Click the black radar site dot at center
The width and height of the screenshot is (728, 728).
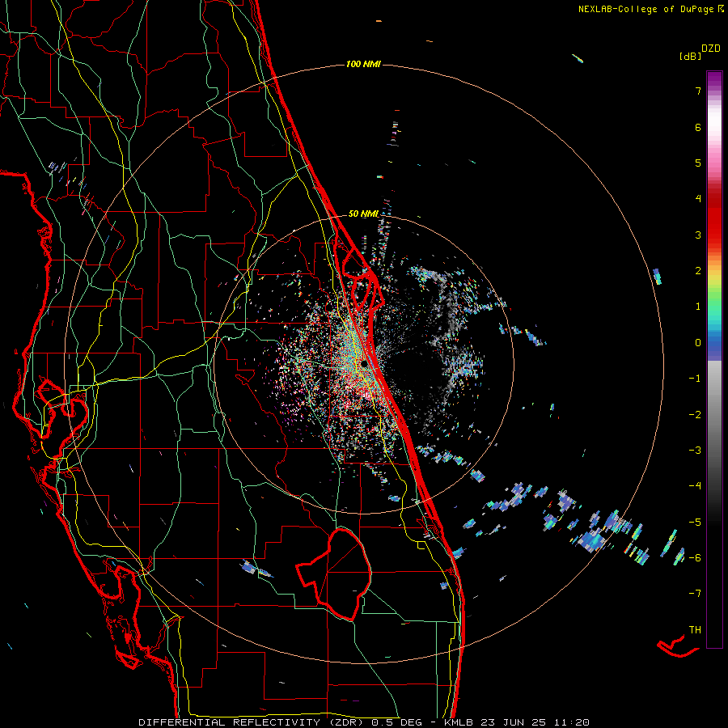tap(364, 364)
